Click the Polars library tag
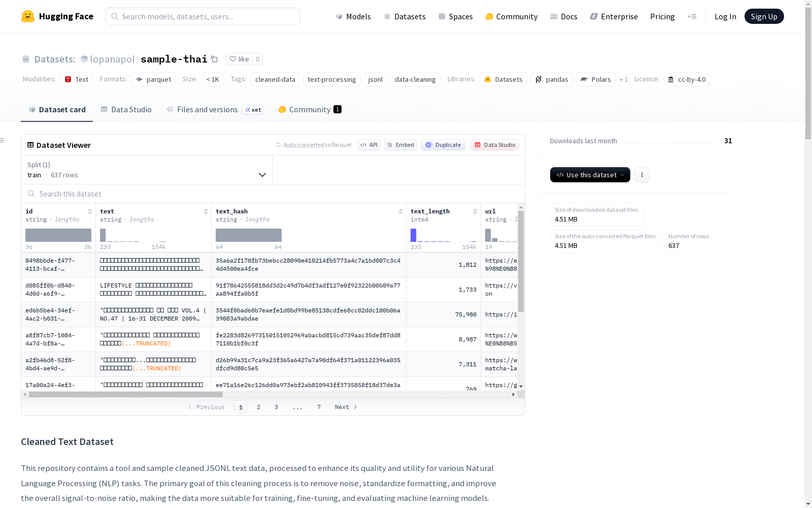The image size is (812, 508). point(596,79)
